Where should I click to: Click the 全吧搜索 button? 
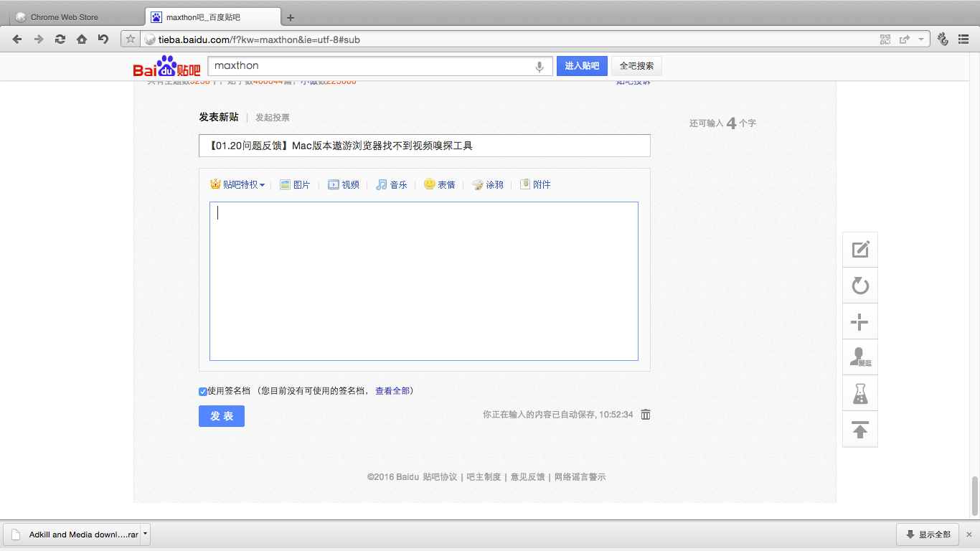636,66
